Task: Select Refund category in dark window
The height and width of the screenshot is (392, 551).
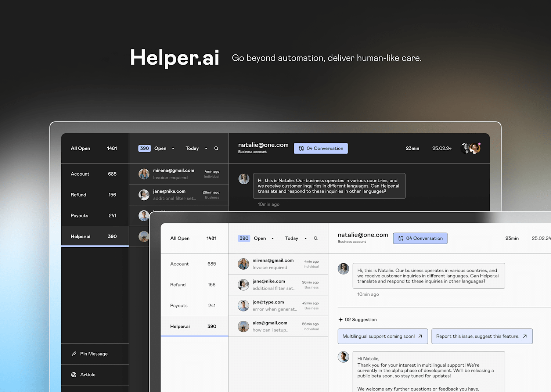Action: [x=95, y=195]
